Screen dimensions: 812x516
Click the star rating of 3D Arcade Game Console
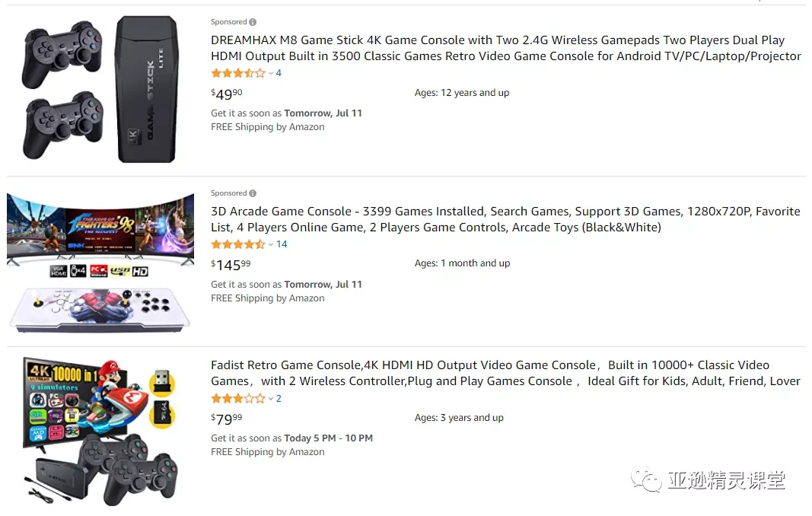coord(238,244)
